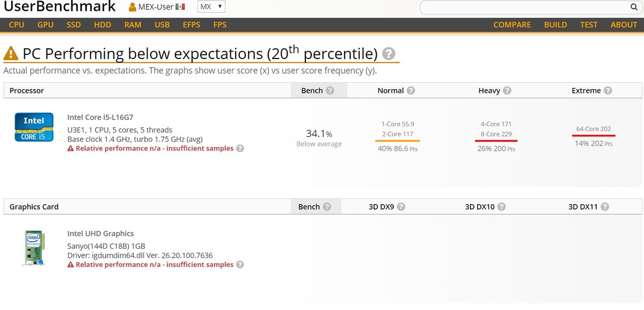Click the Processor section header
Image resolution: width=644 pixels, height=310 pixels.
[x=27, y=90]
